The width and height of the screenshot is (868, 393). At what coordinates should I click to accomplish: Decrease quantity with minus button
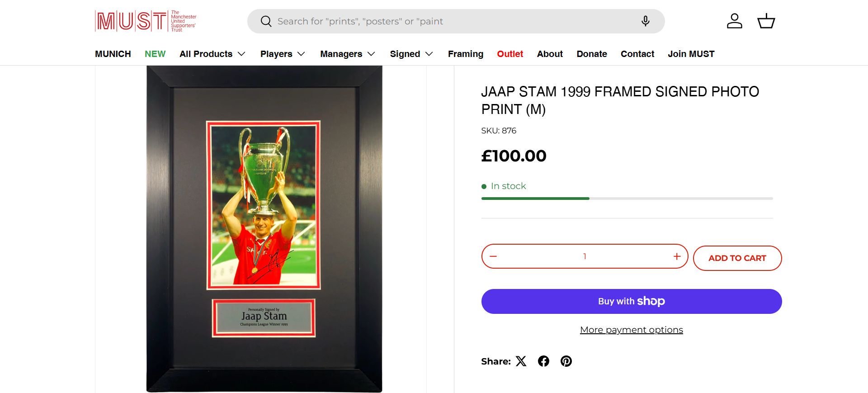click(493, 256)
